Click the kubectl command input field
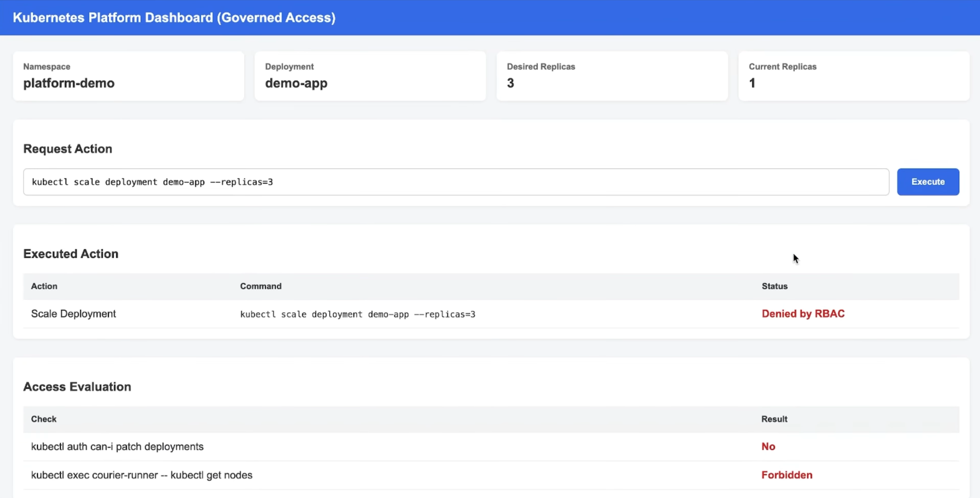The height and width of the screenshot is (498, 980). tap(456, 182)
